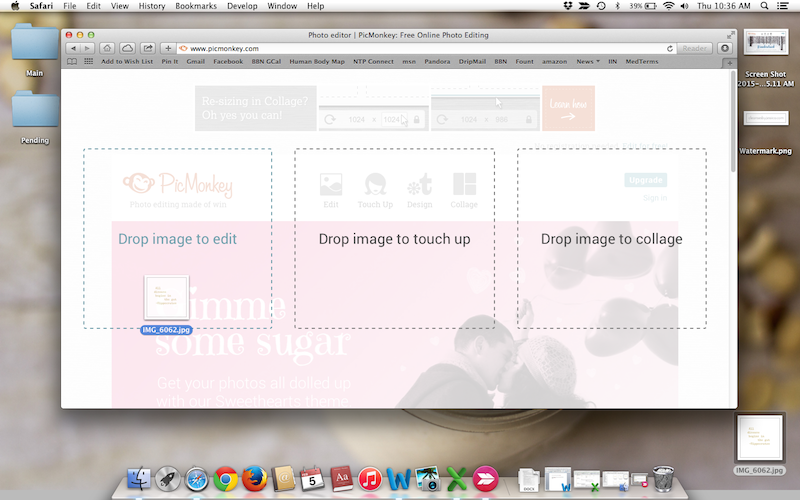Viewport: 800px width, 500px height.
Task: Click the battery 39% status indicator
Action: (x=643, y=6)
